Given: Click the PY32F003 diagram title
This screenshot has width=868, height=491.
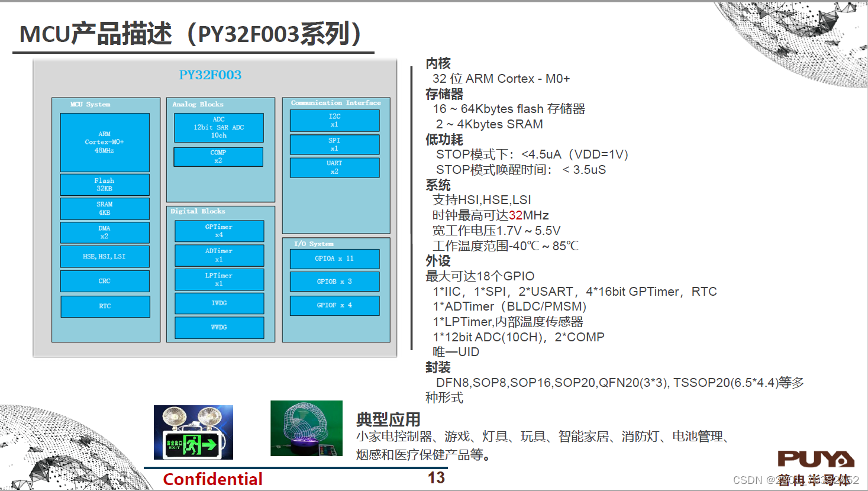Looking at the screenshot, I should point(210,75).
